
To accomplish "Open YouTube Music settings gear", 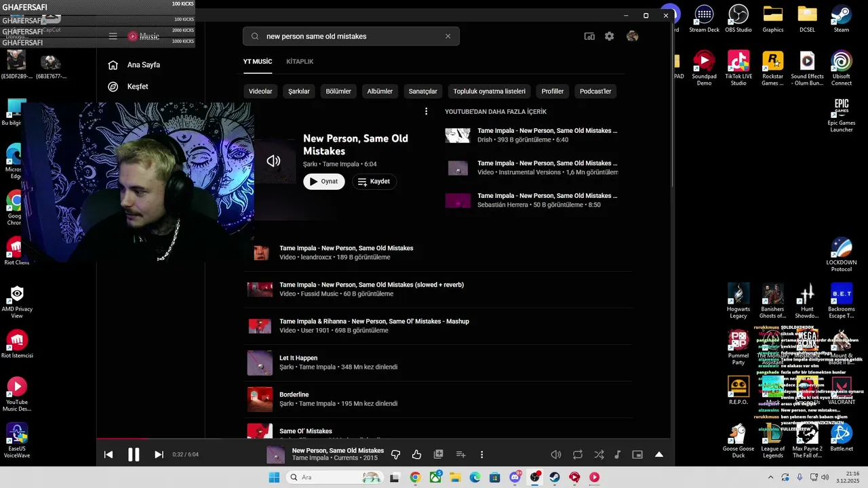I will pos(610,37).
